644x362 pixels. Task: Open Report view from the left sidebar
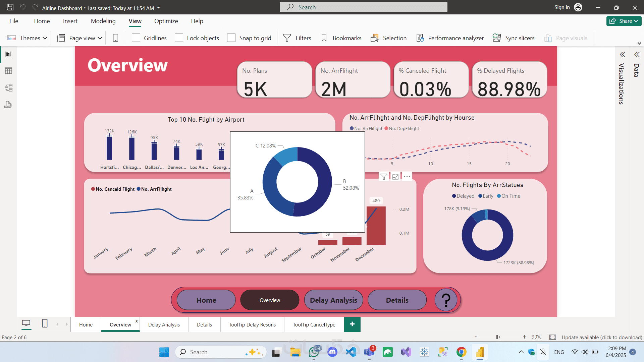[x=8, y=54]
